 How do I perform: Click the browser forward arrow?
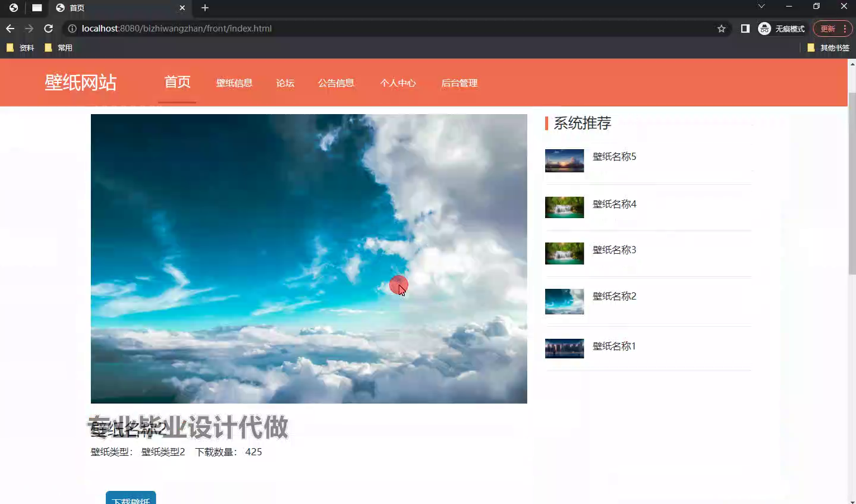pyautogui.click(x=29, y=29)
